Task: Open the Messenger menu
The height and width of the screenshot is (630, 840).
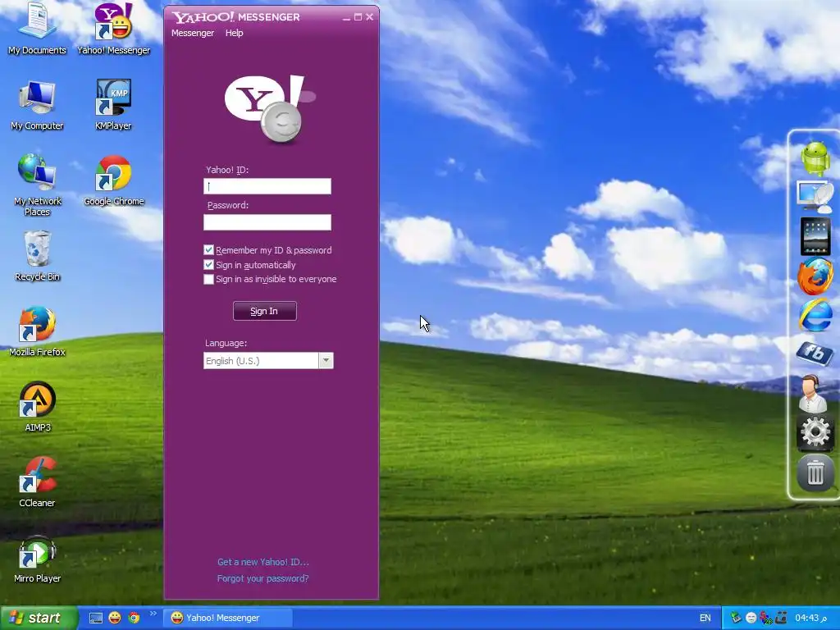Action: (x=192, y=33)
